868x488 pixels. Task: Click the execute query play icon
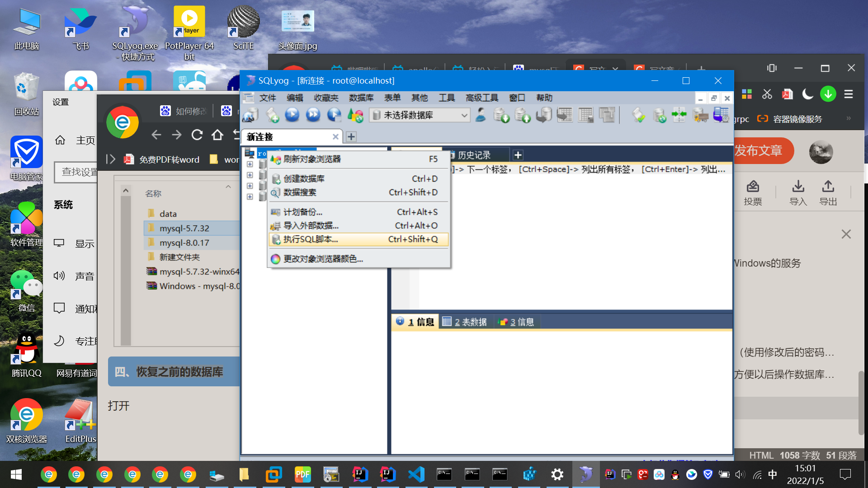point(292,115)
